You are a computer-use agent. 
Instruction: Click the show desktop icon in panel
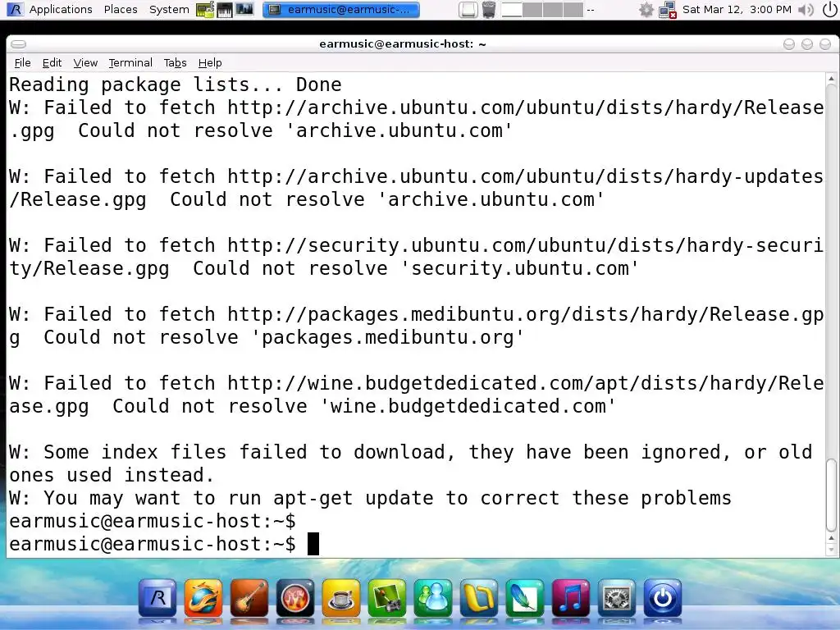pos(468,10)
